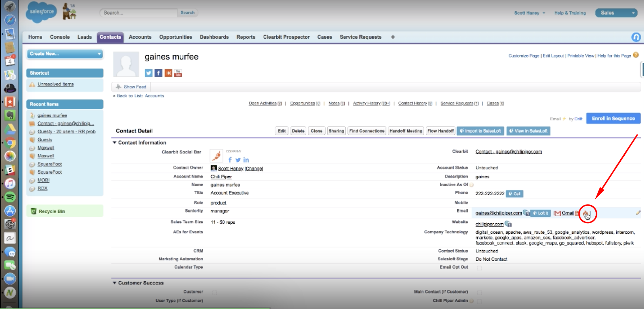Click the Loft It button
The width and height of the screenshot is (644, 309).
coord(541,213)
